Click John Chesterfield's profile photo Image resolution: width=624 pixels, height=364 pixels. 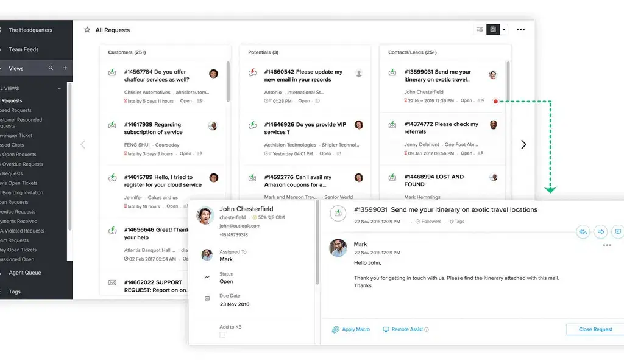(205, 215)
